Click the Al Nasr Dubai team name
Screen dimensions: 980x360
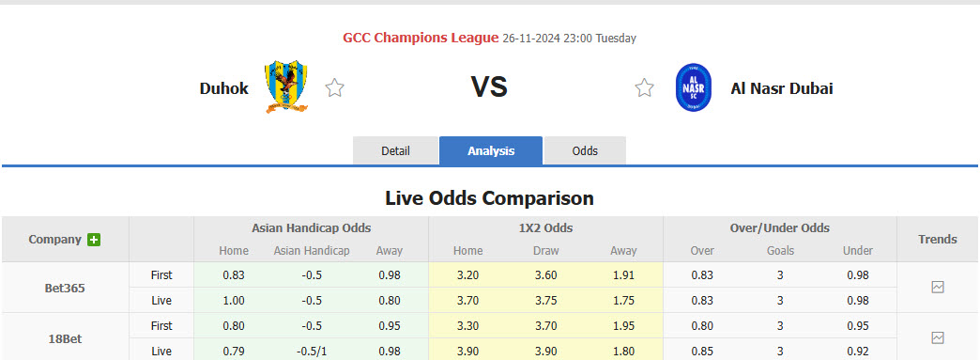782,88
